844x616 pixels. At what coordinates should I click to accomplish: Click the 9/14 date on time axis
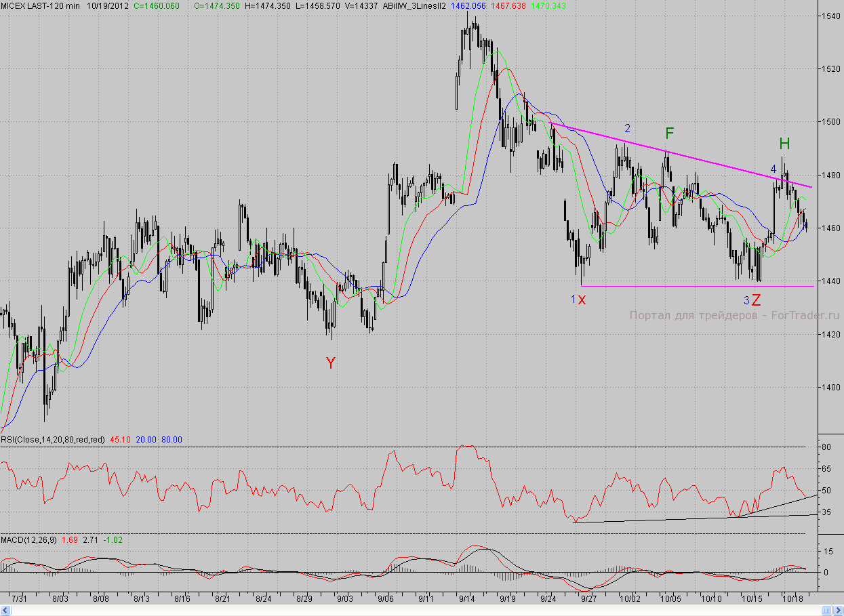pyautogui.click(x=466, y=599)
